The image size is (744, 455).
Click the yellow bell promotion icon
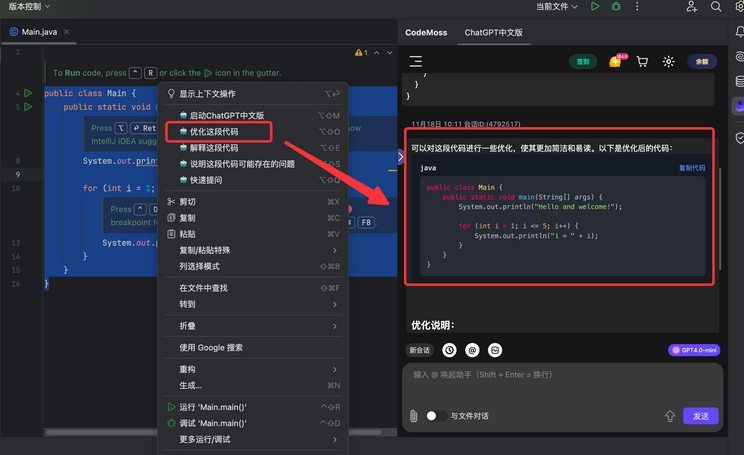(x=617, y=61)
